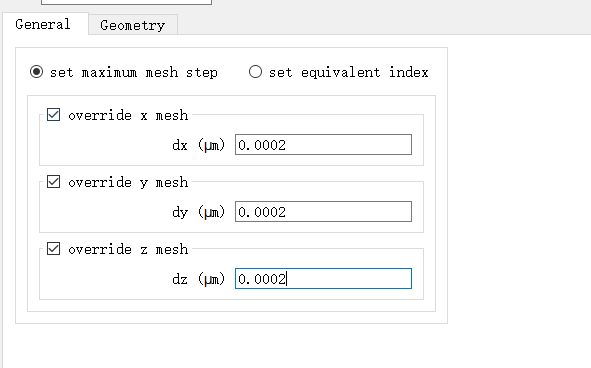591x368 pixels.
Task: Uncheck the 'override y mesh' checkbox
Action: click(x=54, y=182)
